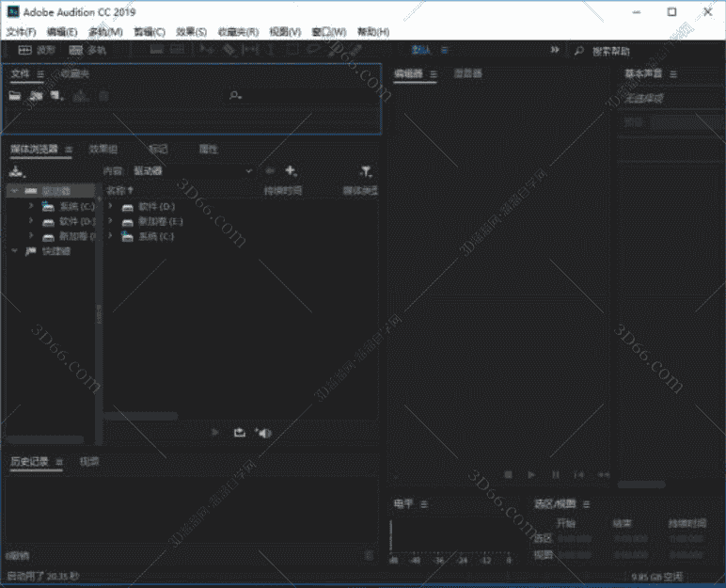Open the 编辑器 panel menu icon
The height and width of the screenshot is (588, 726).
click(434, 74)
